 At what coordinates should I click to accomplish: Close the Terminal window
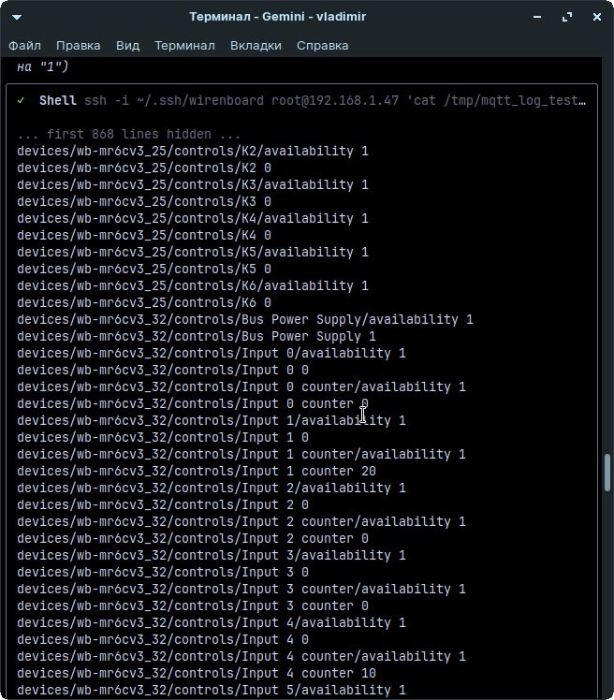(595, 17)
